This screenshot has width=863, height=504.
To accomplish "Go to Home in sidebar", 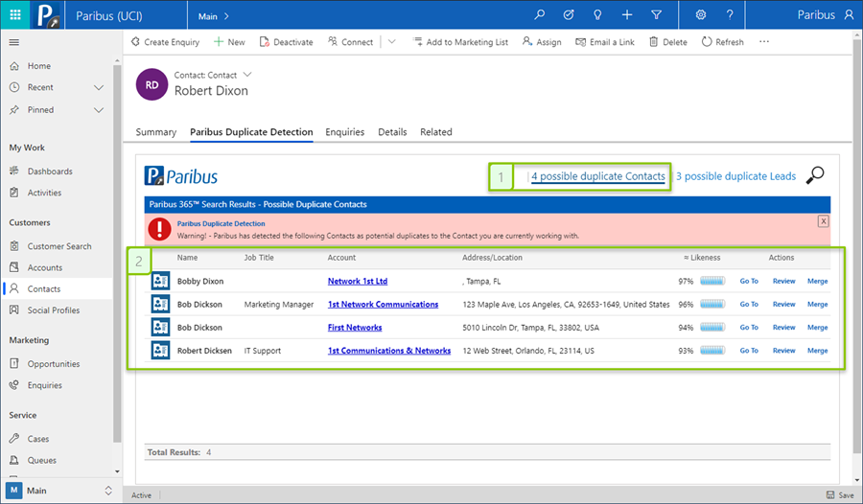I will (x=39, y=66).
